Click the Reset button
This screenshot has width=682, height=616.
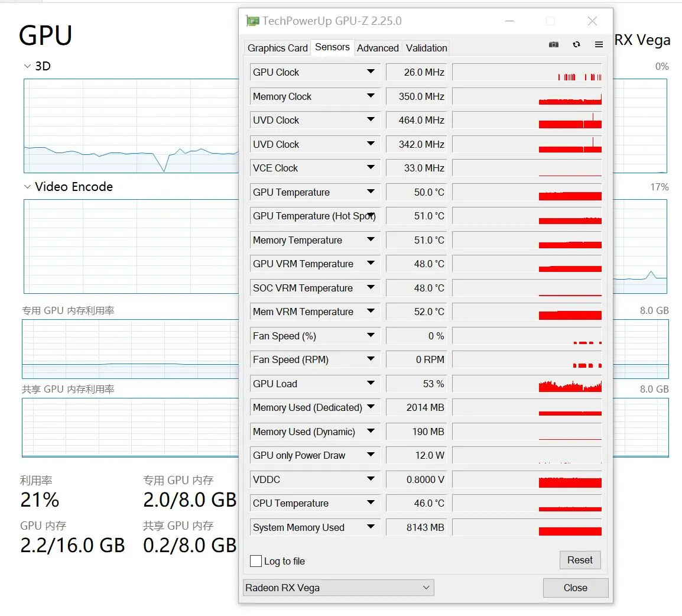(x=580, y=560)
